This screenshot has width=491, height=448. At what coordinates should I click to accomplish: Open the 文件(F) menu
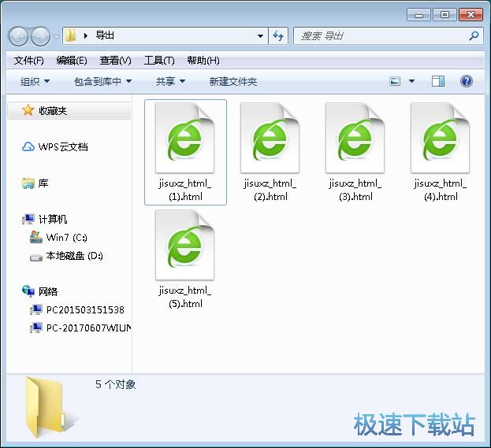click(x=29, y=61)
